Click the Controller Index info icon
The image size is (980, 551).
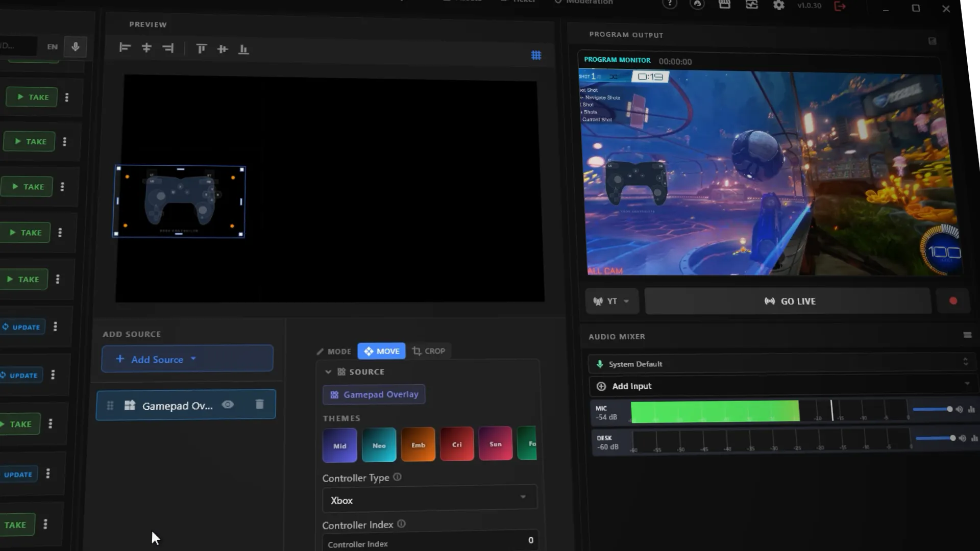coord(401,524)
